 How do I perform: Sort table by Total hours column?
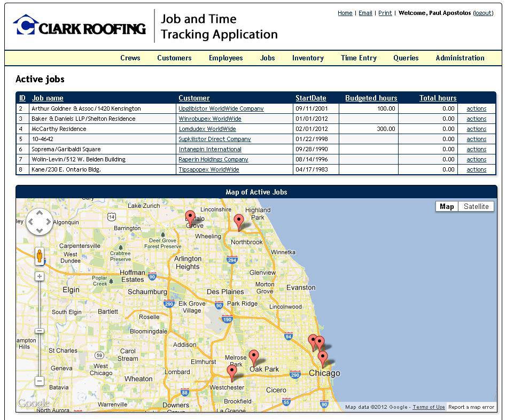point(438,98)
